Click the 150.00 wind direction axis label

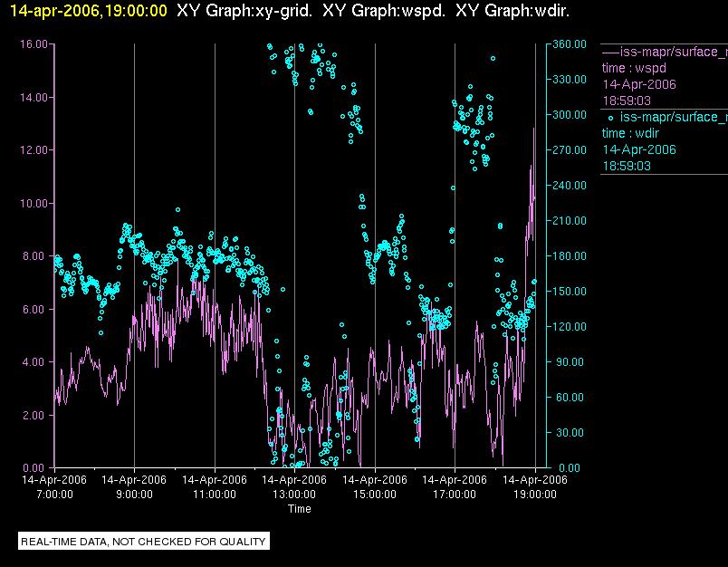570,291
